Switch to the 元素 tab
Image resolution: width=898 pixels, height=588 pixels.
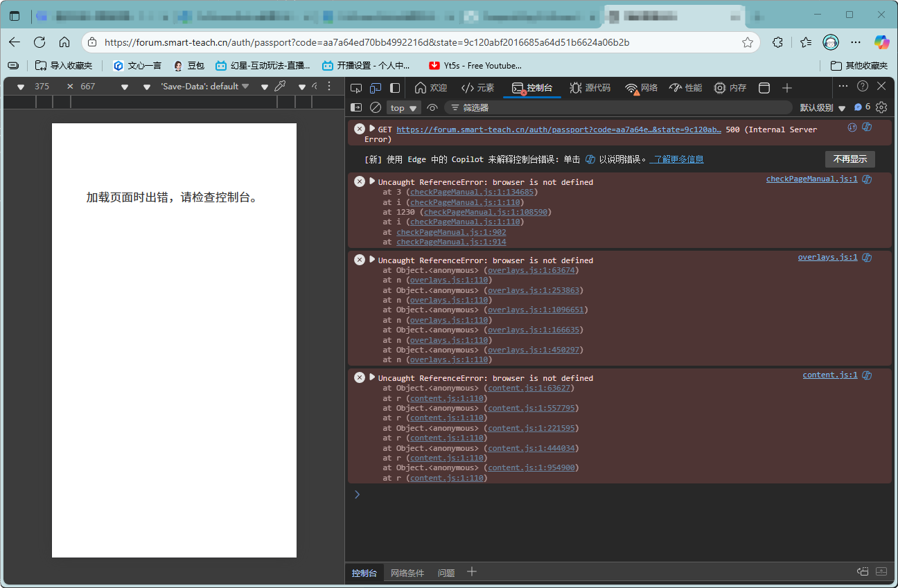pyautogui.click(x=478, y=88)
